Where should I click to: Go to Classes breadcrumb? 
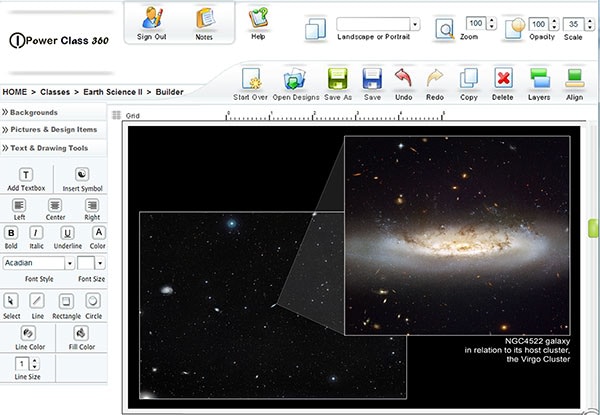pyautogui.click(x=55, y=92)
